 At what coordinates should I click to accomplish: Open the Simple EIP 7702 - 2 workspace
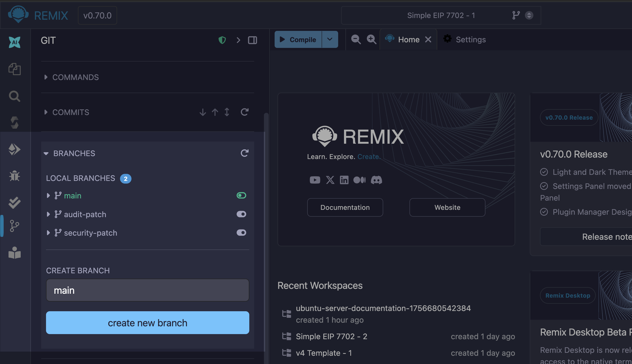[x=332, y=336]
